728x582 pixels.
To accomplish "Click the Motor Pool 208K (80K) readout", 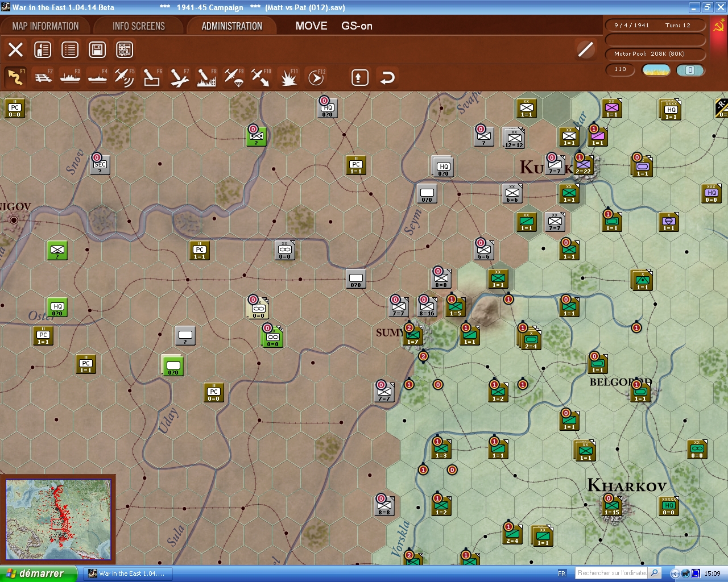I will pos(655,54).
